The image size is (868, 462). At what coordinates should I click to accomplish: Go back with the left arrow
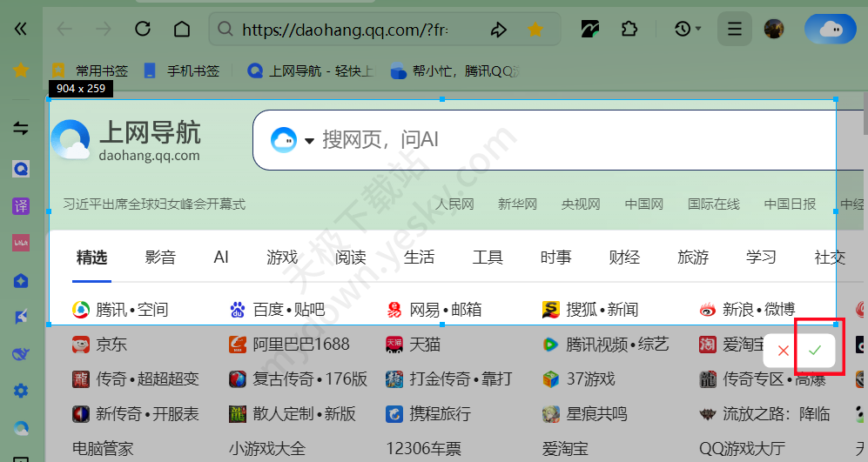coord(64,29)
